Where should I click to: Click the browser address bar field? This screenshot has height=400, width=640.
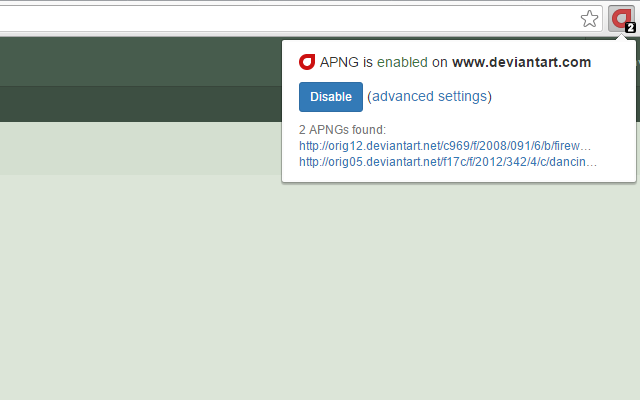tap(300, 19)
